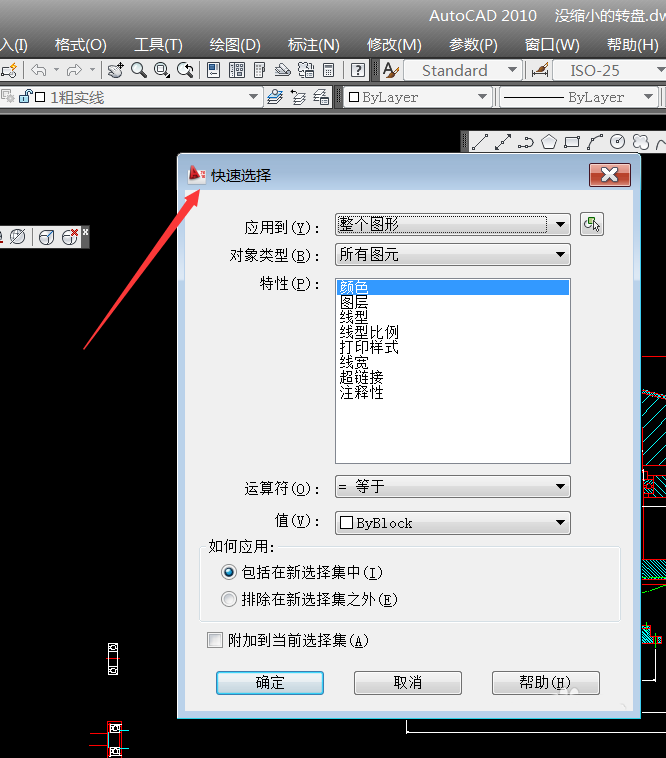Viewport: 666px width, 758px height.
Task: Tick 'Append to current selection set' checkbox
Action: click(215, 640)
